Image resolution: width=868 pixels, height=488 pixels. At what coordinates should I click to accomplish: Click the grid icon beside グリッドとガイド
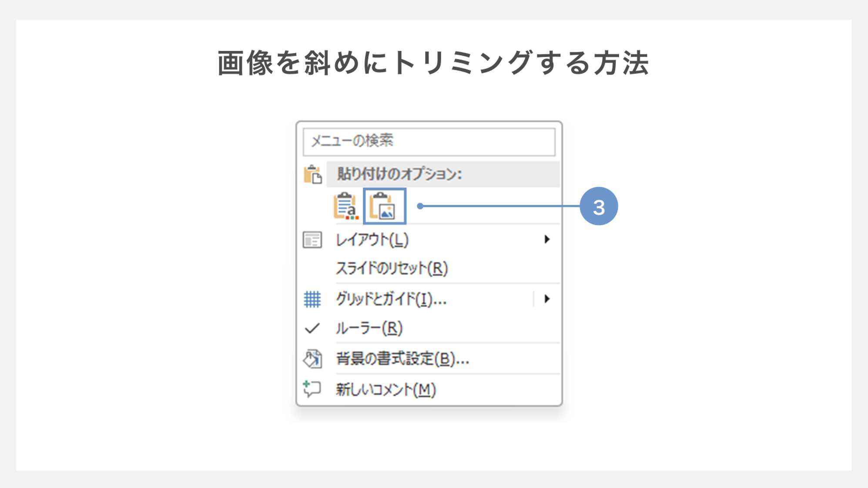coord(312,299)
